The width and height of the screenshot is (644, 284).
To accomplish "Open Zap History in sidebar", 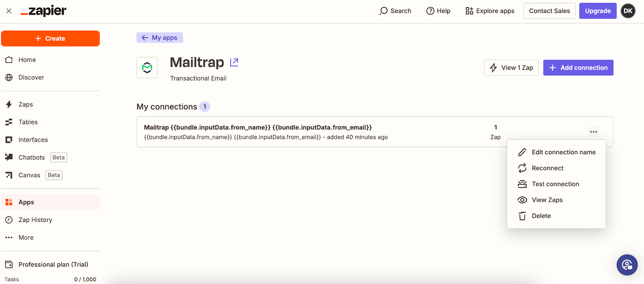I will 35,220.
